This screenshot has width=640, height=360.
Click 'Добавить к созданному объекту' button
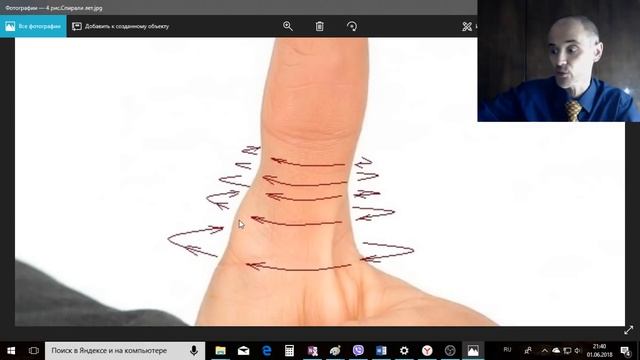pos(120,27)
